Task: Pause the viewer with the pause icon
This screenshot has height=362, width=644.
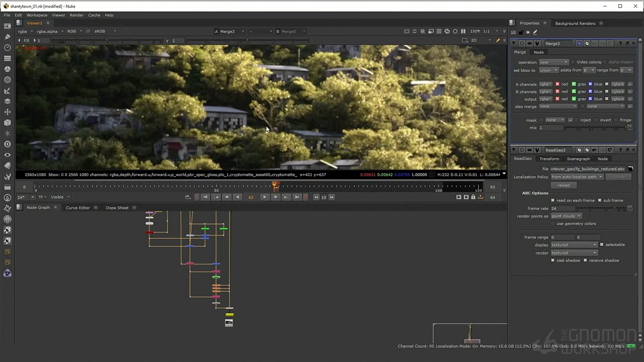Action: pyautogui.click(x=463, y=31)
